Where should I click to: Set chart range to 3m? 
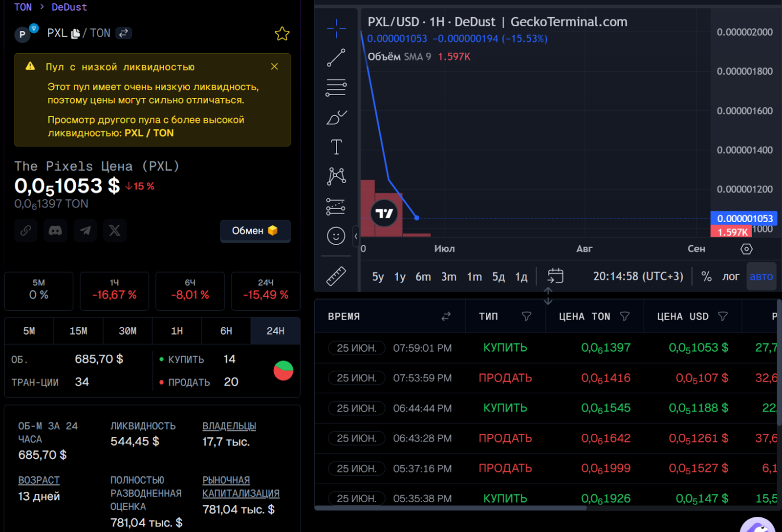coord(449,277)
